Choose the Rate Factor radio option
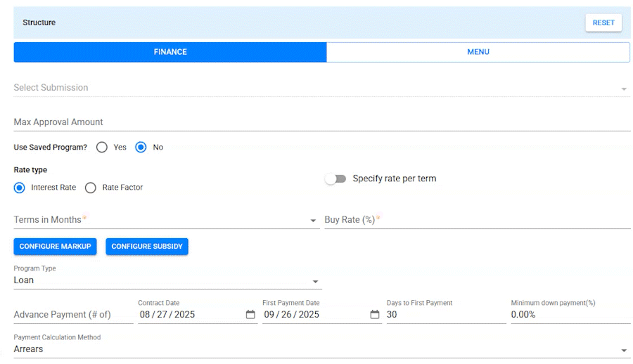 click(x=90, y=188)
